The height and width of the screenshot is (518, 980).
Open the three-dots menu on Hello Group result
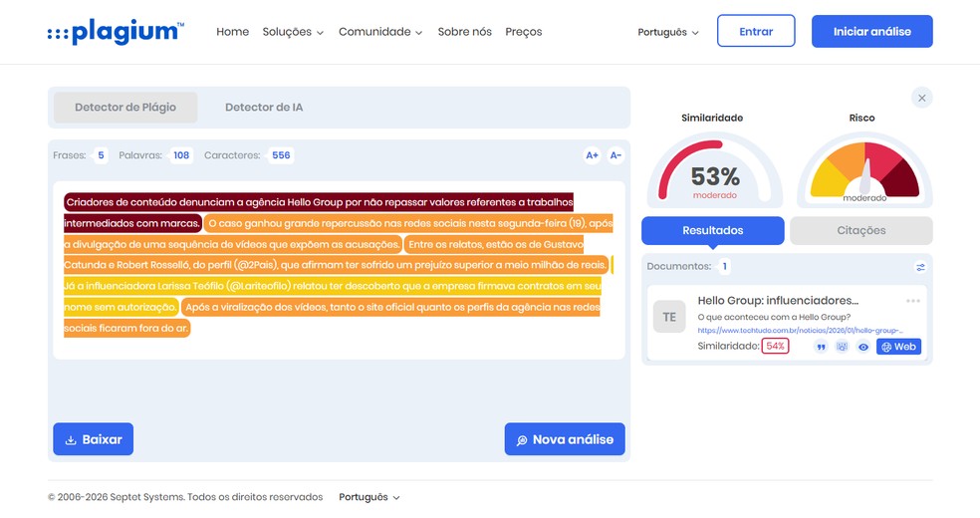click(913, 301)
